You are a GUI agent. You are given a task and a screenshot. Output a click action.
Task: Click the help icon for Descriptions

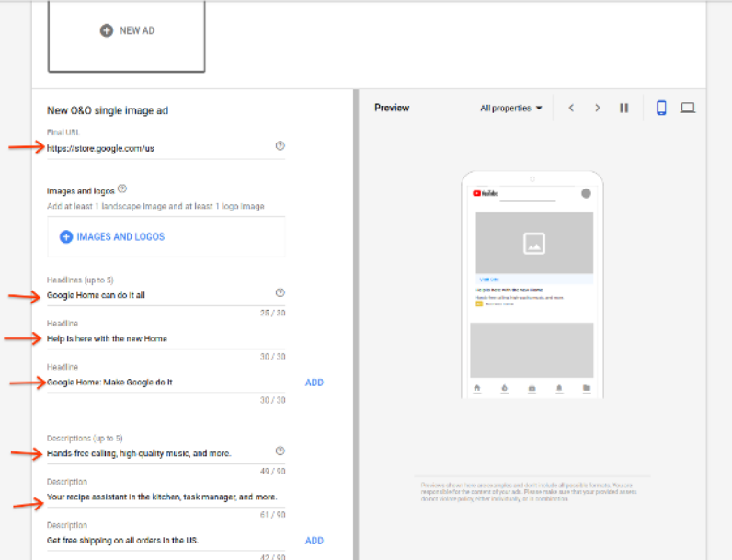[280, 451]
